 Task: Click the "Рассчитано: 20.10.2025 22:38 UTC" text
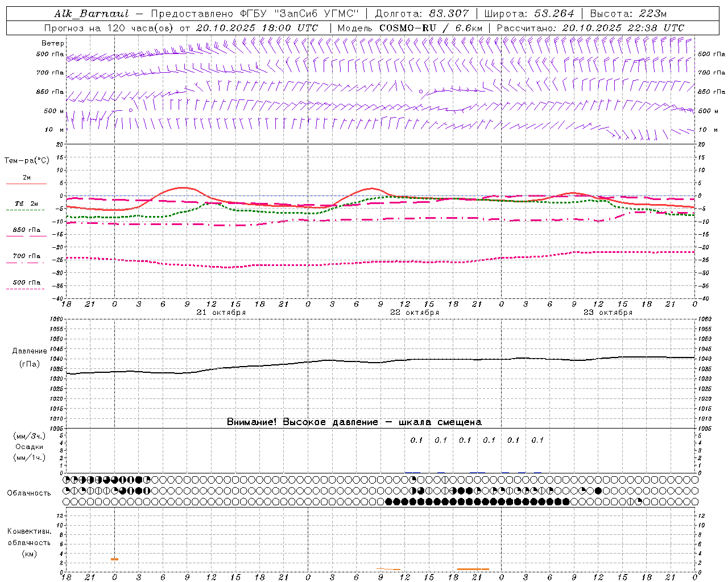click(590, 28)
